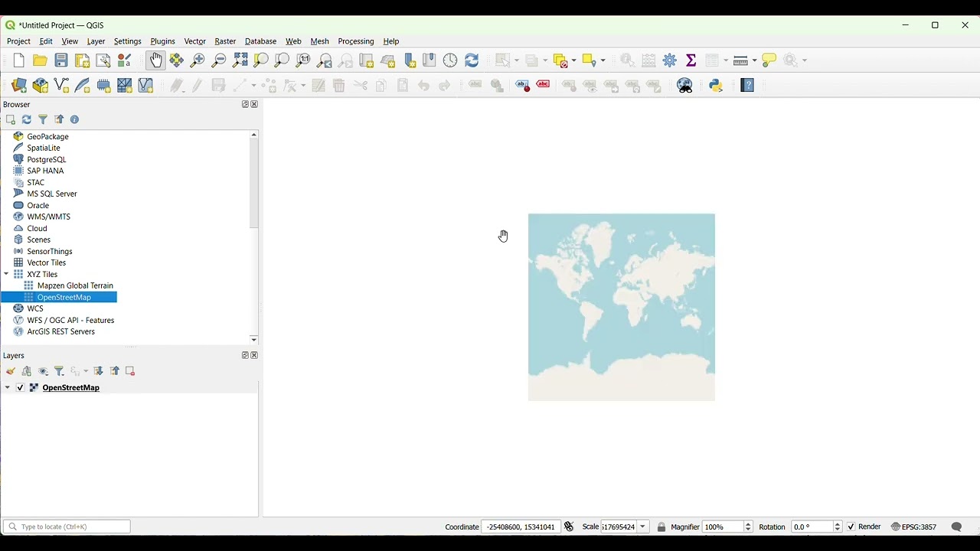
Task: Refresh the map canvas from the main toolbar
Action: point(472,60)
